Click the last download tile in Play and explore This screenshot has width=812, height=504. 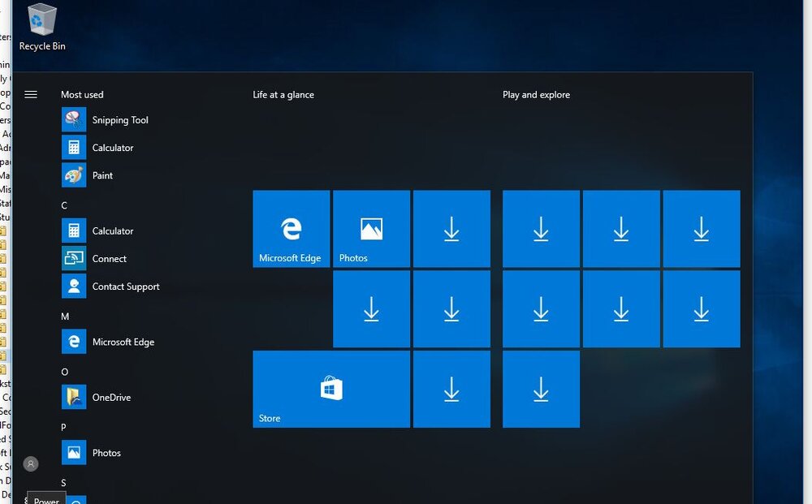click(541, 389)
